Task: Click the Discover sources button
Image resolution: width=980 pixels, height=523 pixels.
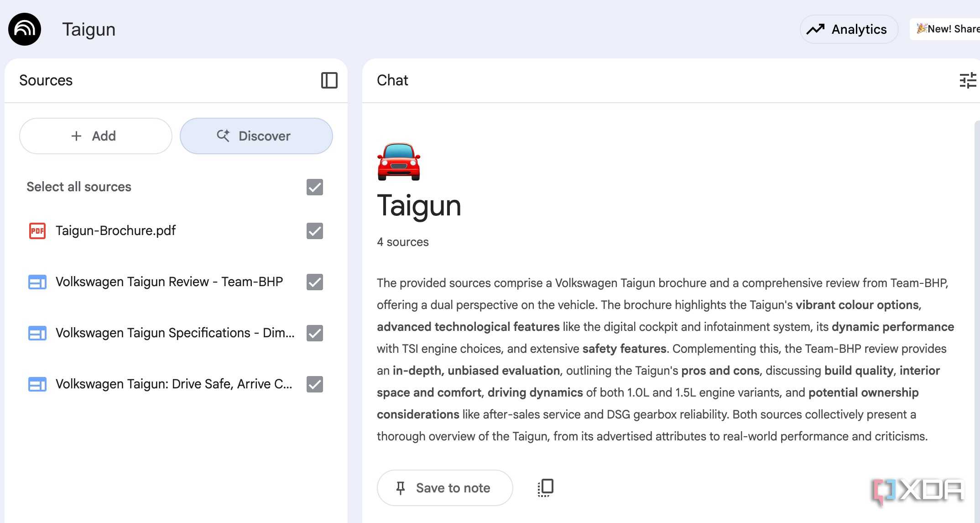Action: 256,136
